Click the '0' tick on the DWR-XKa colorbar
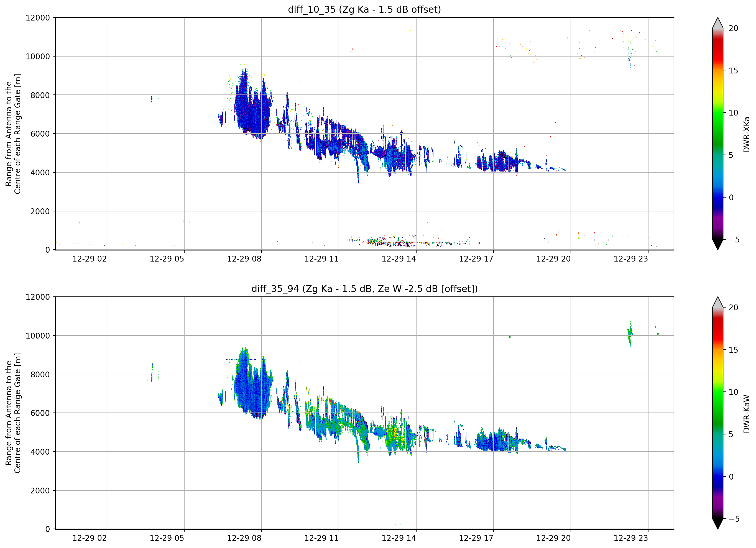This screenshot has height=548, width=756. [x=731, y=197]
